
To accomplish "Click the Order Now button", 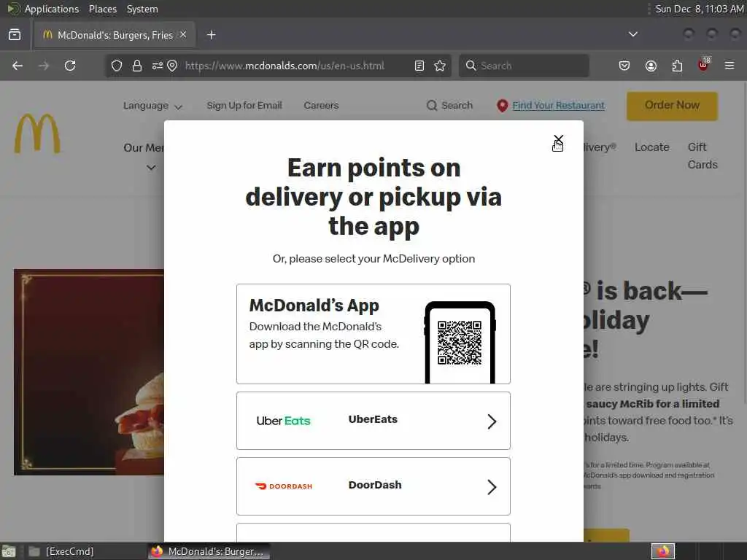I will (x=672, y=106).
